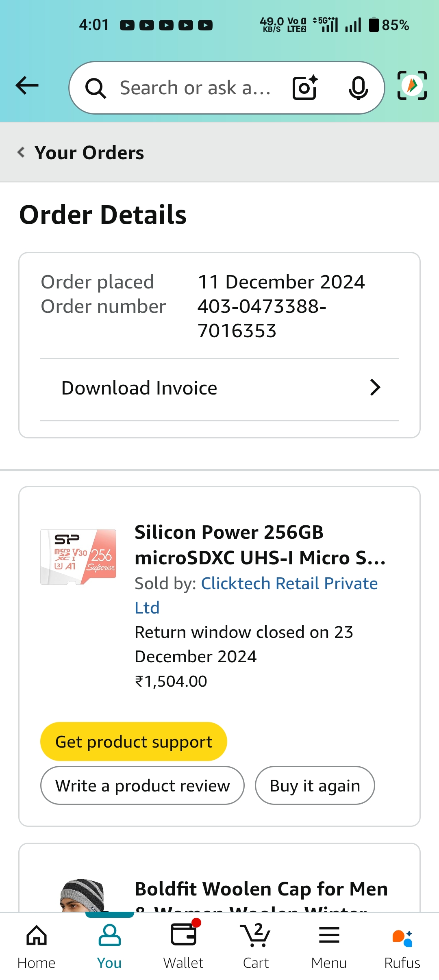Open the Wallet tab
This screenshot has height=980, width=439.
(183, 946)
